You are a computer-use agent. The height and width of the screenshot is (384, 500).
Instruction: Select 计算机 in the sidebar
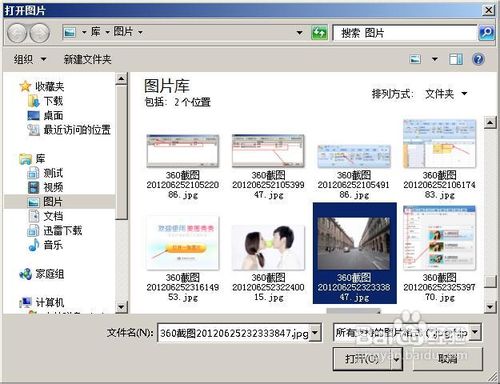coord(42,303)
